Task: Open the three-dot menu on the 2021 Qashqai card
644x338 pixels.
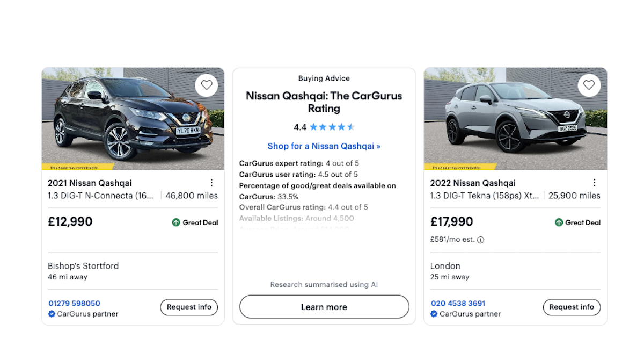Action: (211, 183)
